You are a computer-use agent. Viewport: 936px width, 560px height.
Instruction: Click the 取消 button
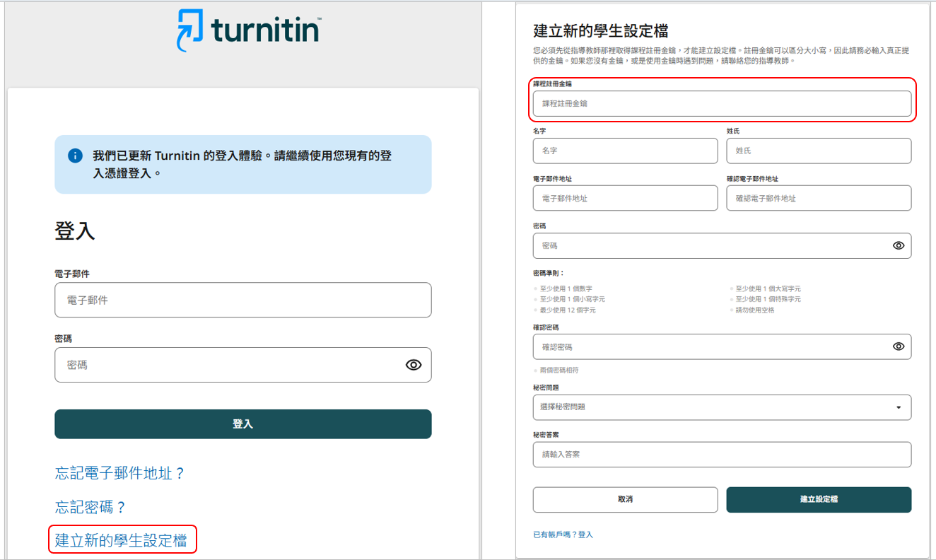point(625,499)
